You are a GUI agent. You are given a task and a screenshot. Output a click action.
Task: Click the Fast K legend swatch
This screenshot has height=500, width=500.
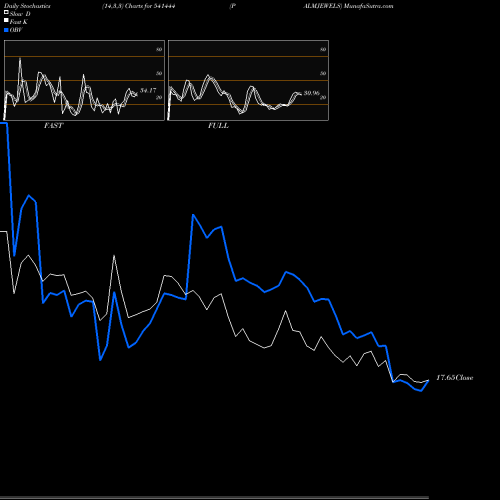pyautogui.click(x=6, y=20)
